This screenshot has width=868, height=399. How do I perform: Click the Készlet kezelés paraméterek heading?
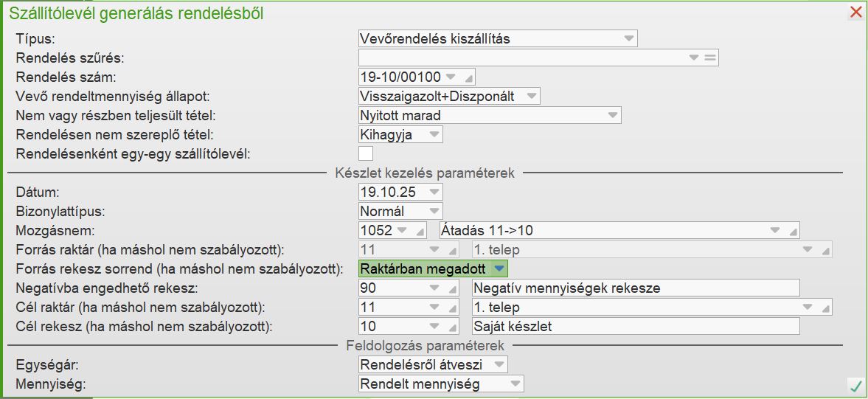click(x=425, y=173)
